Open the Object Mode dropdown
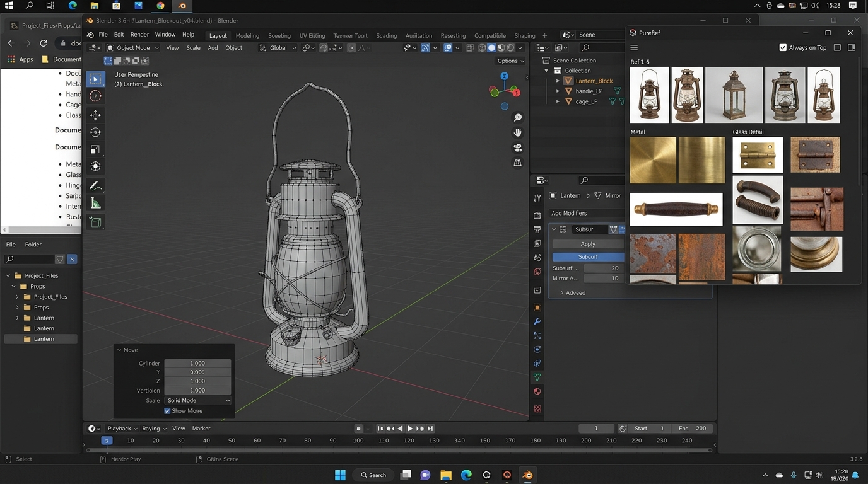 pyautogui.click(x=132, y=48)
